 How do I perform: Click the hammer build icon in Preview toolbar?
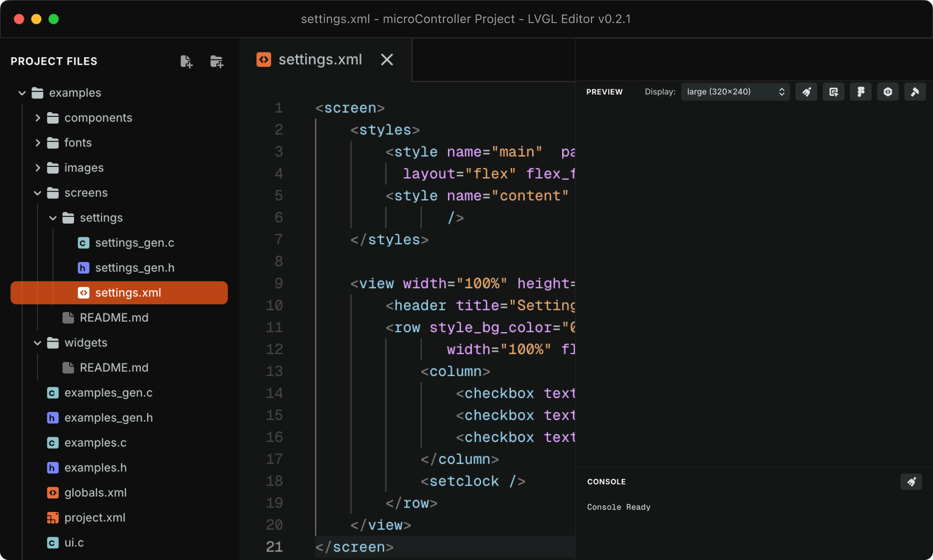[915, 92]
